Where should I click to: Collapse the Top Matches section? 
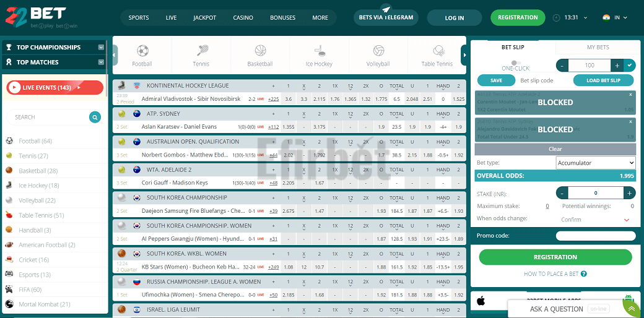(101, 62)
